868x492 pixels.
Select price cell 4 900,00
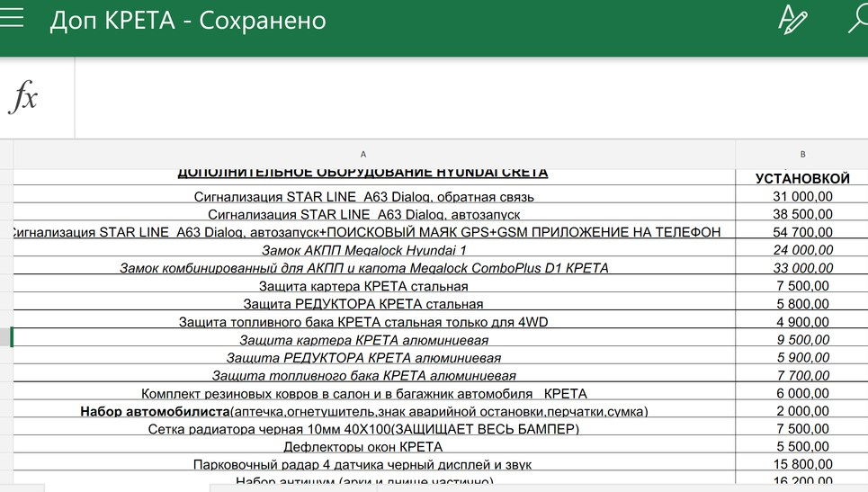(x=802, y=319)
